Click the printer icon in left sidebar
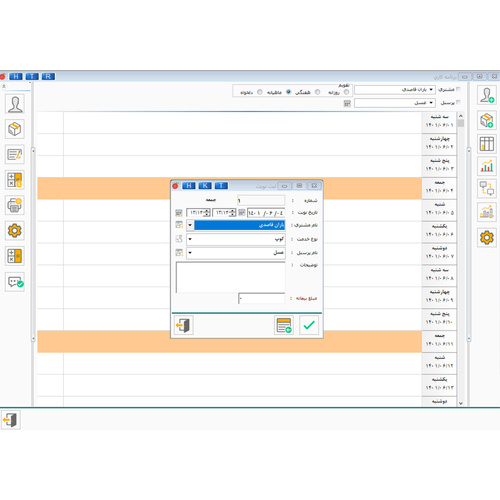 click(15, 205)
